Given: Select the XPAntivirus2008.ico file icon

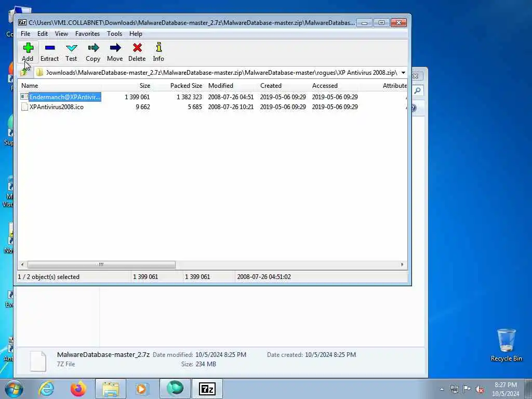Looking at the screenshot, I should click(x=24, y=107).
